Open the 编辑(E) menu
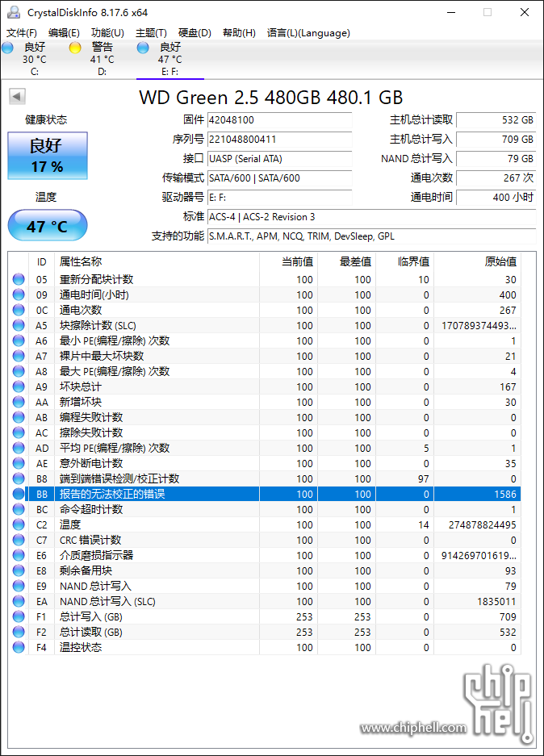544x756 pixels. pos(64,33)
